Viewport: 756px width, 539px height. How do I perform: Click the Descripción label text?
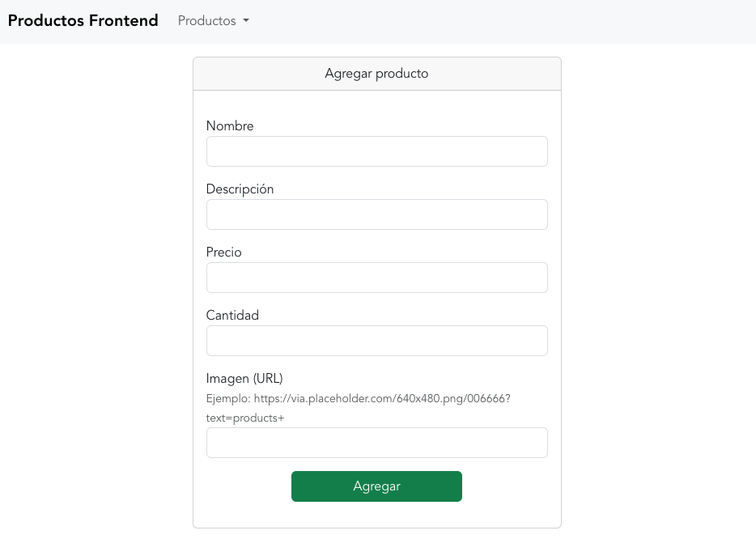(240, 189)
